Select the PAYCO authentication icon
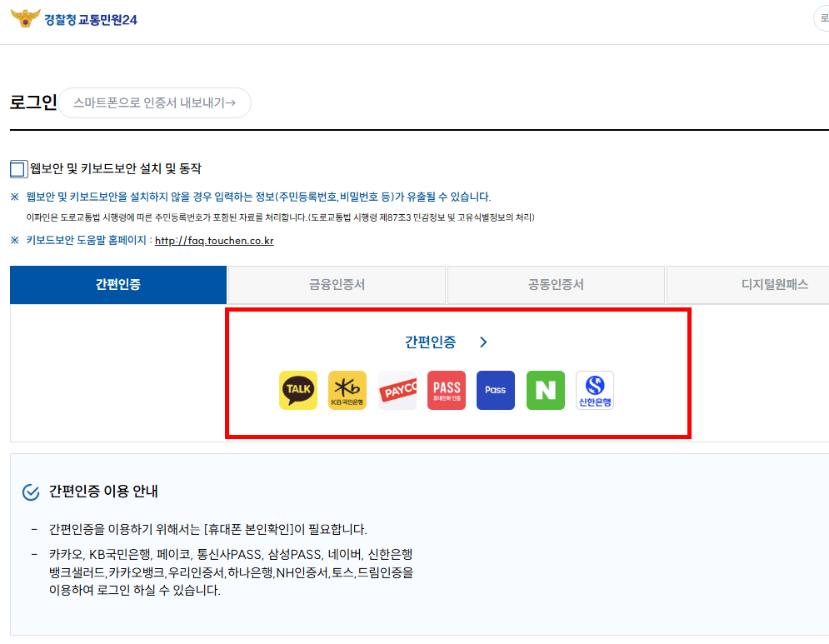Viewport: 829px width, 644px height. coord(397,390)
